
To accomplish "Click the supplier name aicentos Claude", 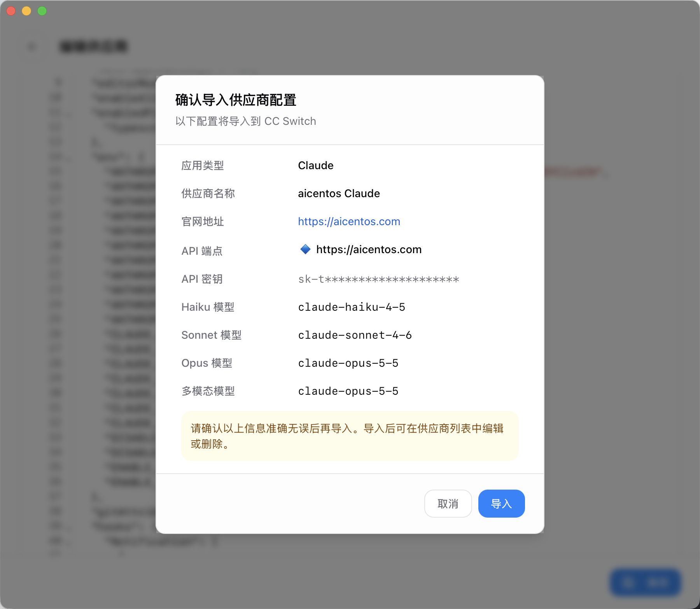I will click(x=339, y=193).
